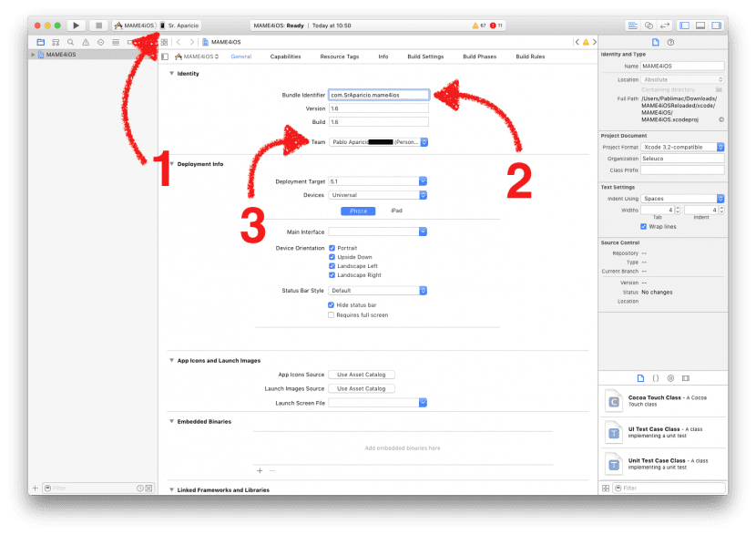Uncheck Portrait orientation
Image resolution: width=756 pixels, height=535 pixels.
pos(332,248)
